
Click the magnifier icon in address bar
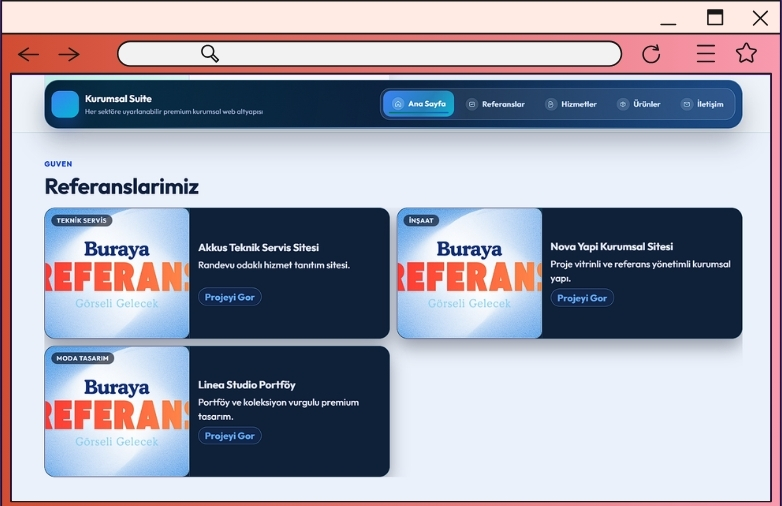[209, 53]
